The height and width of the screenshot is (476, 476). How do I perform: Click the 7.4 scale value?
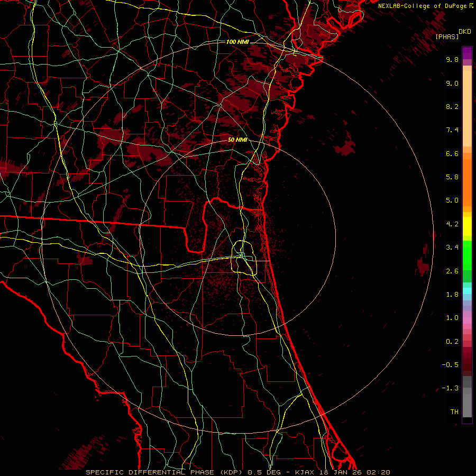tap(452, 130)
